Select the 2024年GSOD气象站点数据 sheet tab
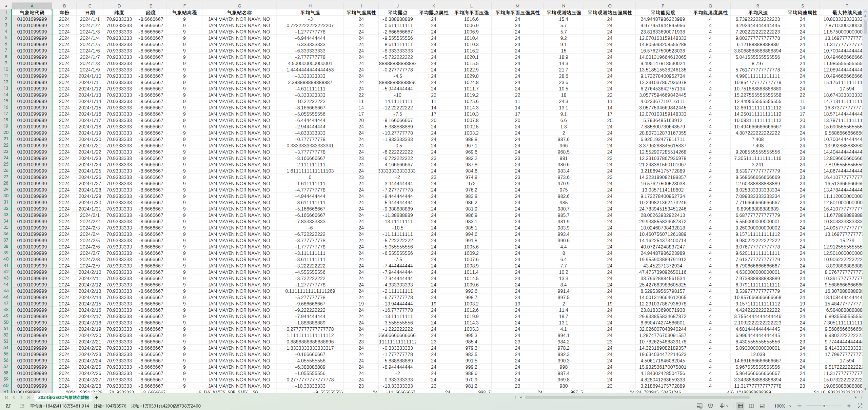The width and height of the screenshot is (868, 410). [x=63, y=397]
